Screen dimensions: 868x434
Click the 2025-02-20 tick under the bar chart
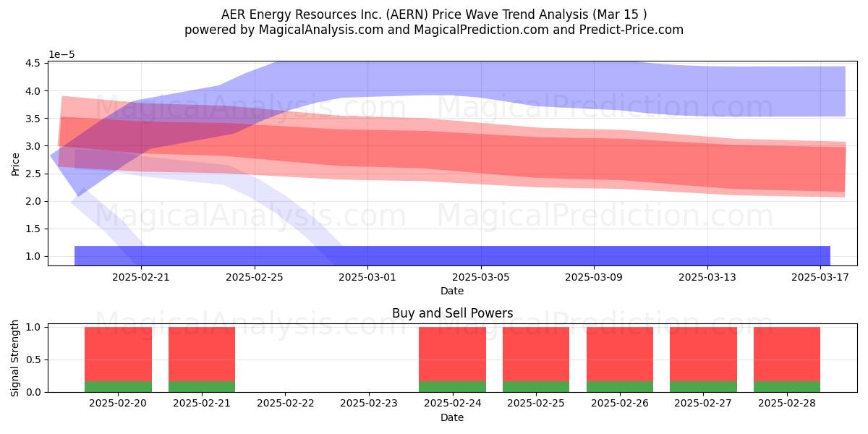pyautogui.click(x=118, y=404)
